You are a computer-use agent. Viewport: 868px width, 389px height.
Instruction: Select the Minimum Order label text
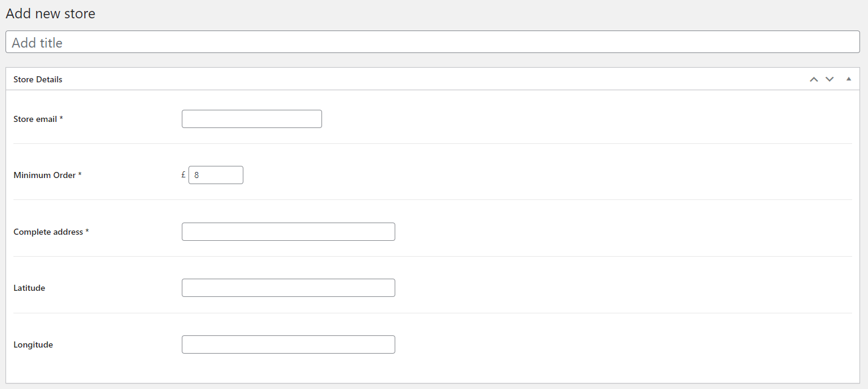click(x=45, y=175)
